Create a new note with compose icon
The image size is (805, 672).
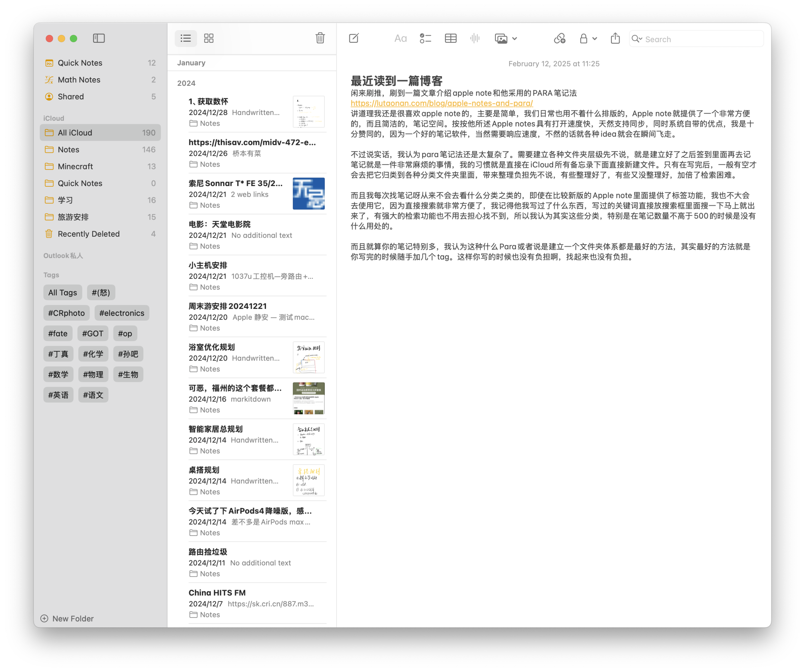(x=353, y=38)
